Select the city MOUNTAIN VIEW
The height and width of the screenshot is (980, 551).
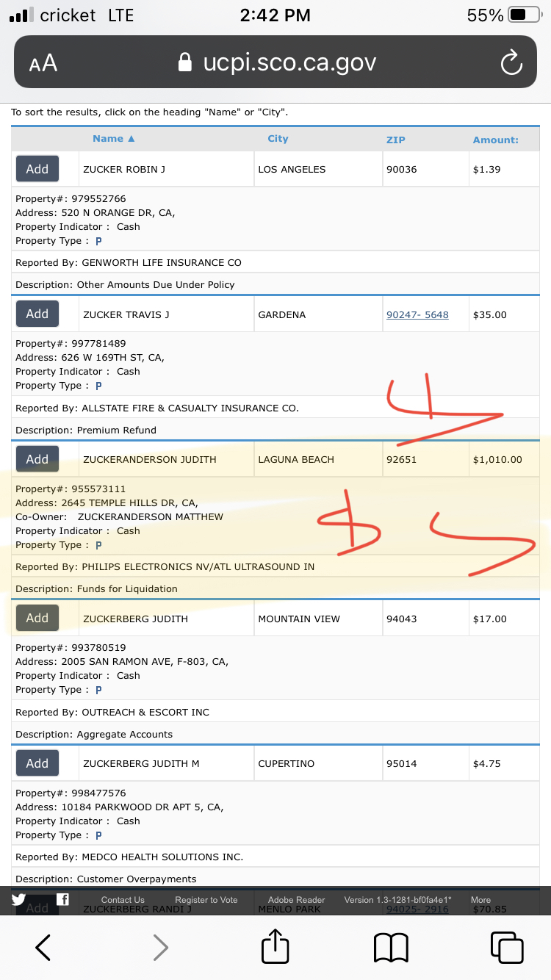(299, 619)
